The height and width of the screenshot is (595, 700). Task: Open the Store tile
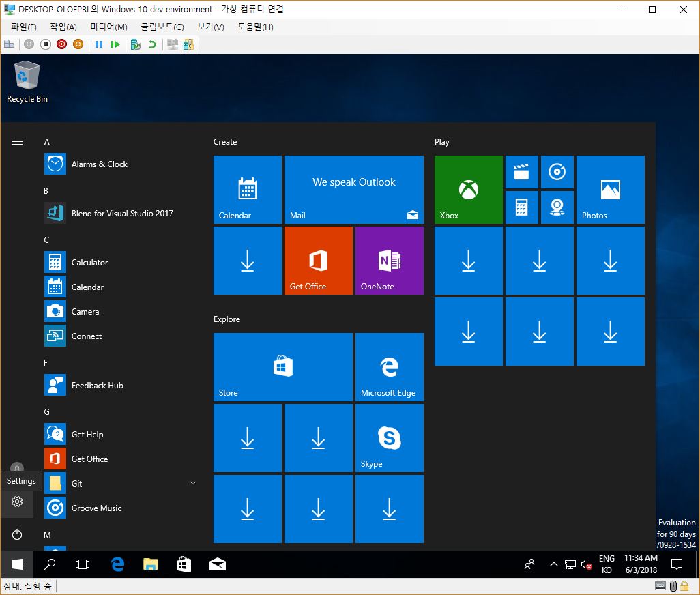(283, 367)
